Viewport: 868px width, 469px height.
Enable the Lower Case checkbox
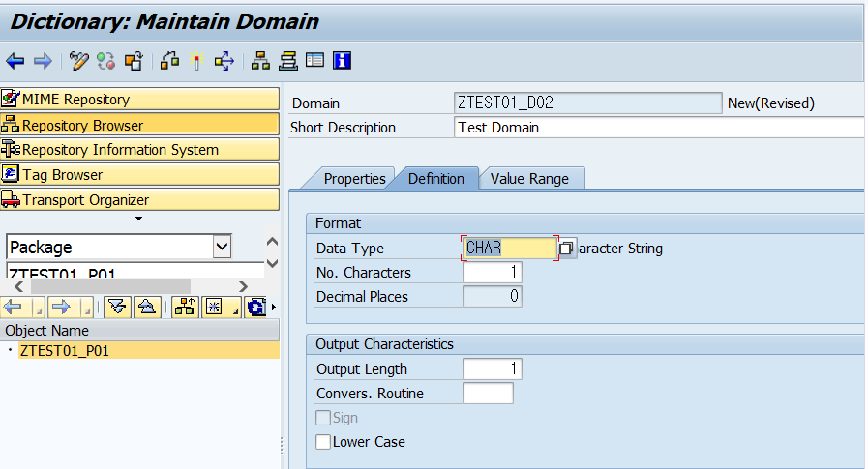click(x=323, y=441)
